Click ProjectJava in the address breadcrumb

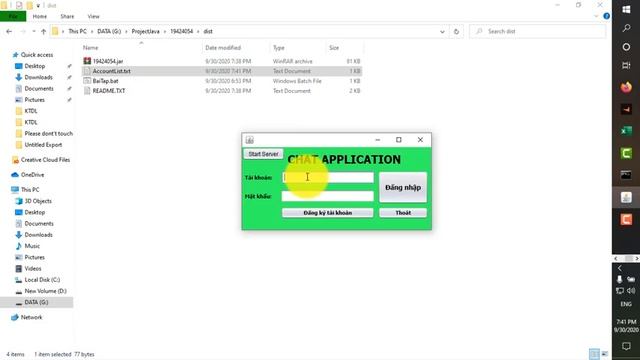pos(145,31)
